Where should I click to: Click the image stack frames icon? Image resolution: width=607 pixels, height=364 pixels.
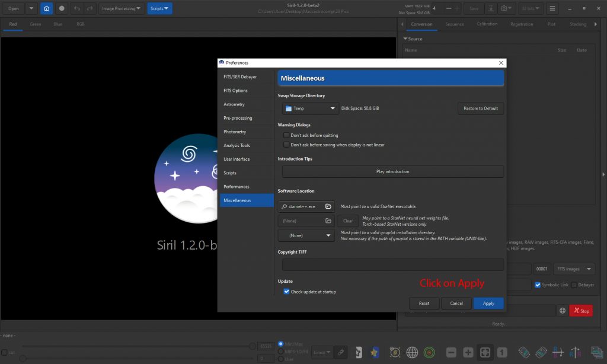click(x=597, y=352)
